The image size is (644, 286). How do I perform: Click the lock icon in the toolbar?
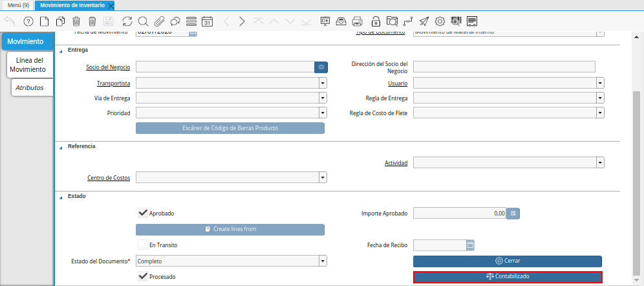click(375, 21)
